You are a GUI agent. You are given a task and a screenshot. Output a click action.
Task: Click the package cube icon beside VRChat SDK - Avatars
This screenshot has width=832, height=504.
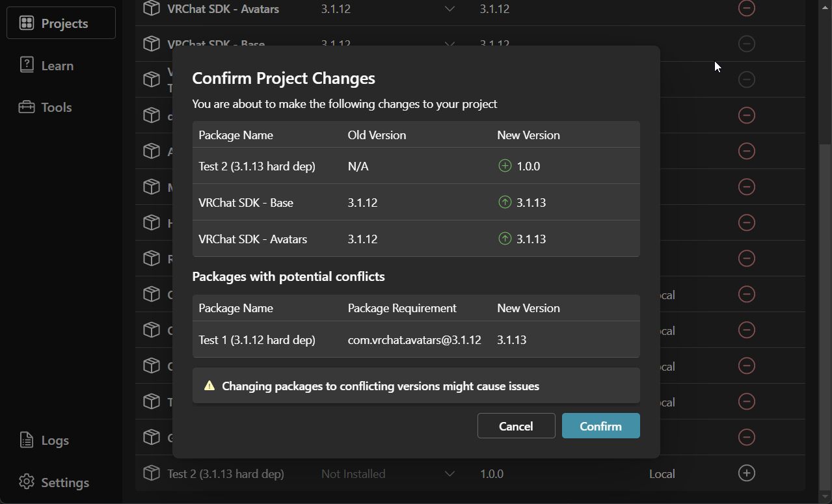click(x=152, y=8)
